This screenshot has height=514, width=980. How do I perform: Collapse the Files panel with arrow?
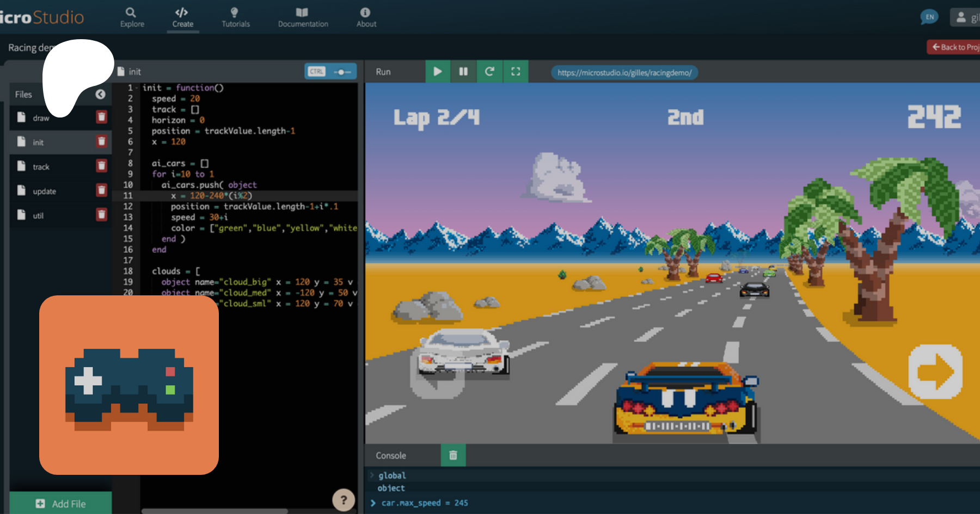(100, 94)
